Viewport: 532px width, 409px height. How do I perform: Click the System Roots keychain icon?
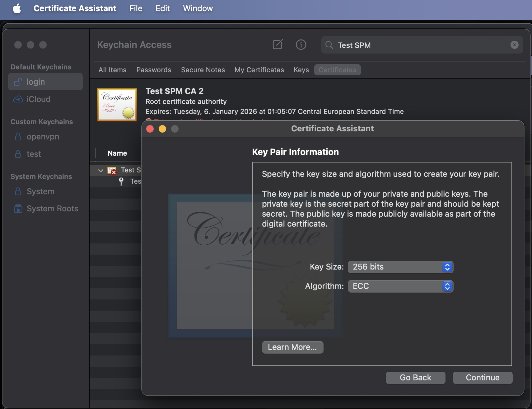click(18, 209)
